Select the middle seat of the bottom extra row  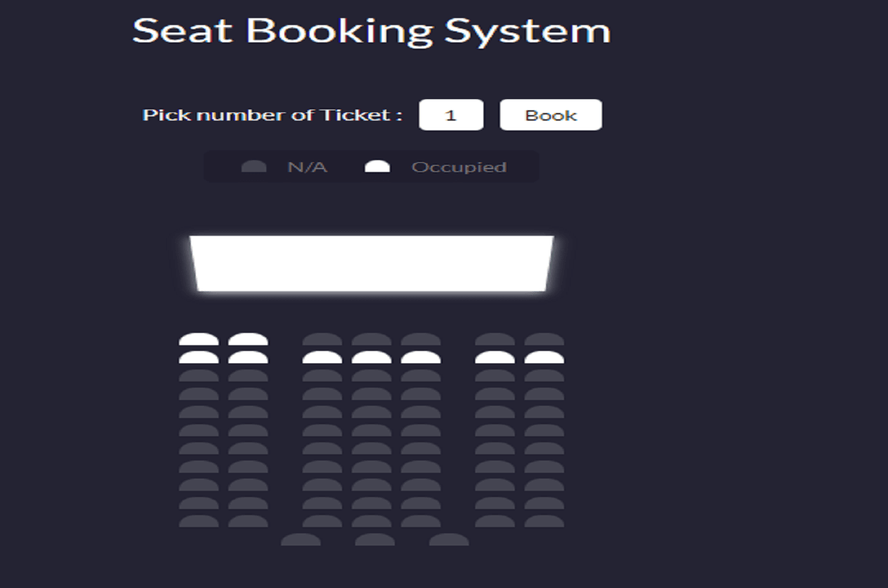coord(375,541)
